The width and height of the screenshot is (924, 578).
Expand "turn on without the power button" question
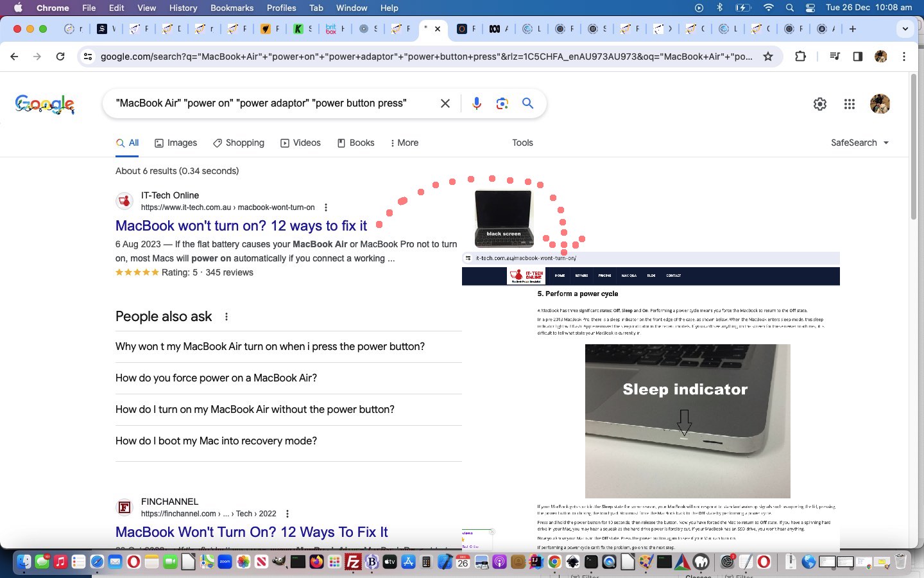click(x=289, y=410)
